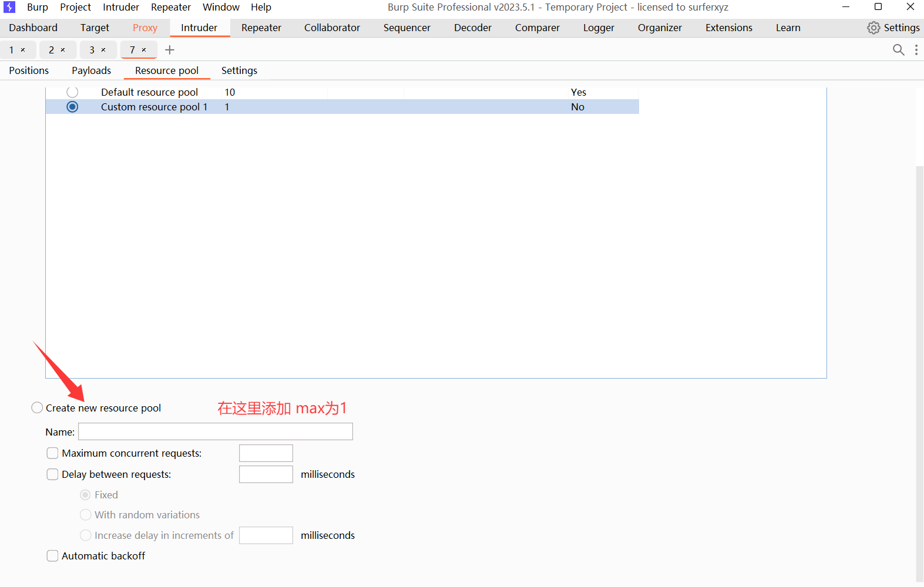The height and width of the screenshot is (587, 924).
Task: Select the Default resource pool radio button
Action: click(72, 92)
